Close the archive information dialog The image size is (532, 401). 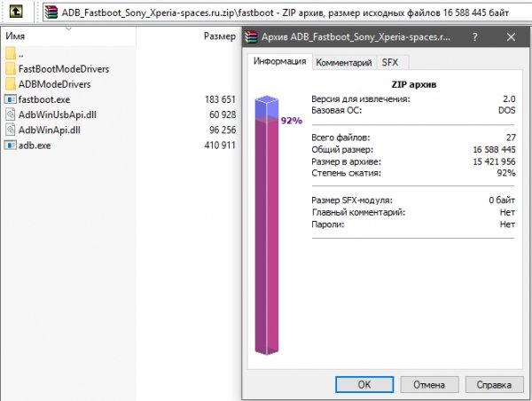pos(511,36)
